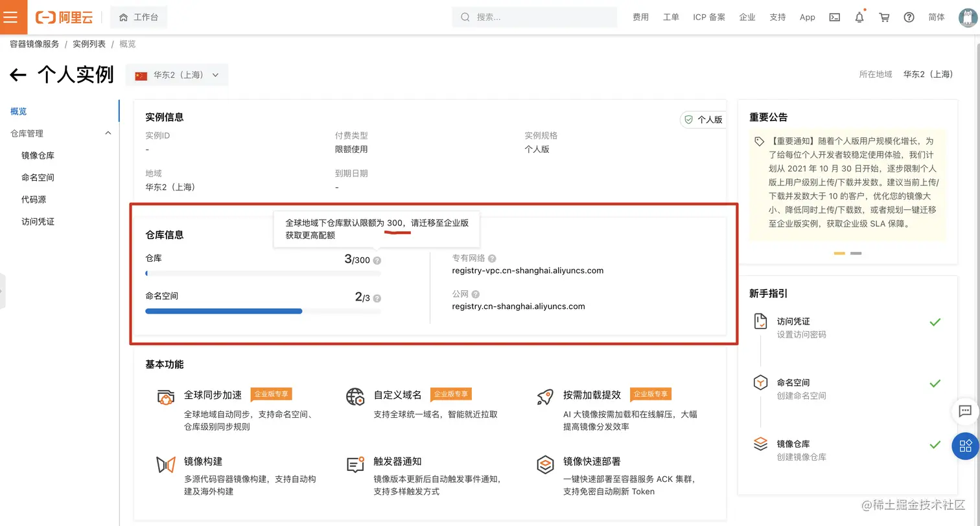Click the green 个人版 badge toggle
The height and width of the screenshot is (526, 980).
pyautogui.click(x=703, y=119)
